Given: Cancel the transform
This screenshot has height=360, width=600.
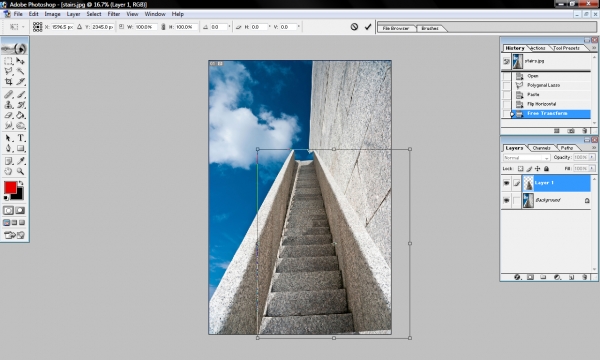Looking at the screenshot, I should (354, 27).
